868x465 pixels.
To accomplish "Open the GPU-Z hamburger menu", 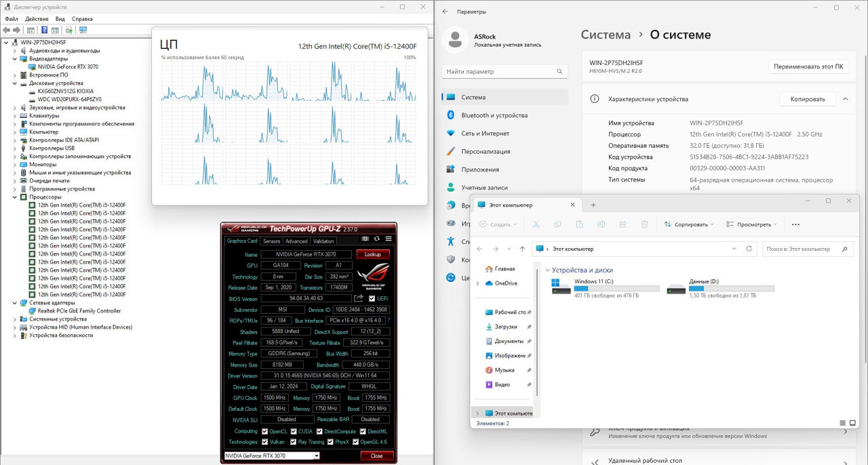I will [389, 239].
